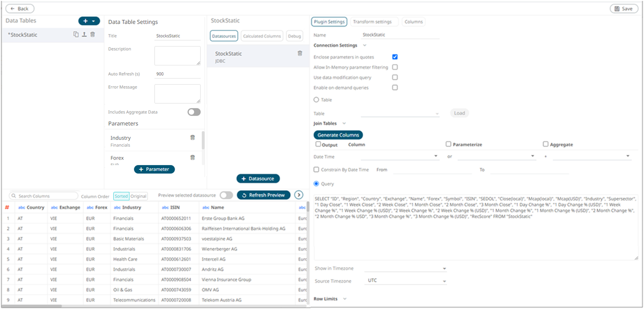
Task: Enable Allow In-Memory parameter filtering
Action: 395,67
